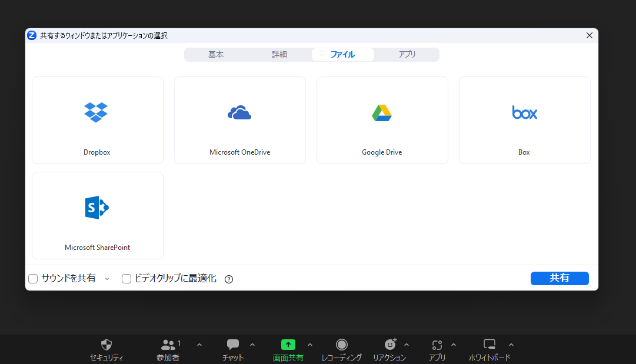Check ビデオクリップに最適化 option

pos(126,278)
